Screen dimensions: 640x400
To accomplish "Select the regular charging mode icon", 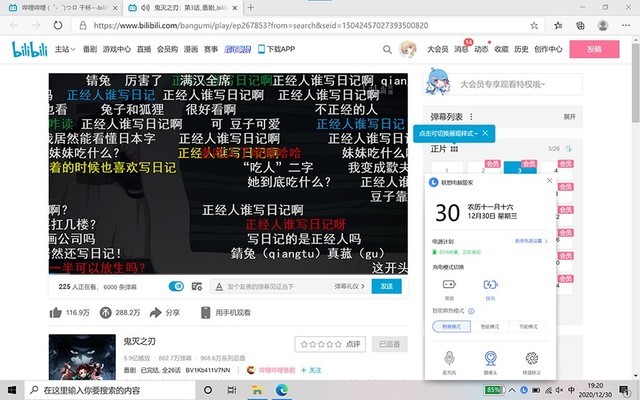I will [x=449, y=284].
